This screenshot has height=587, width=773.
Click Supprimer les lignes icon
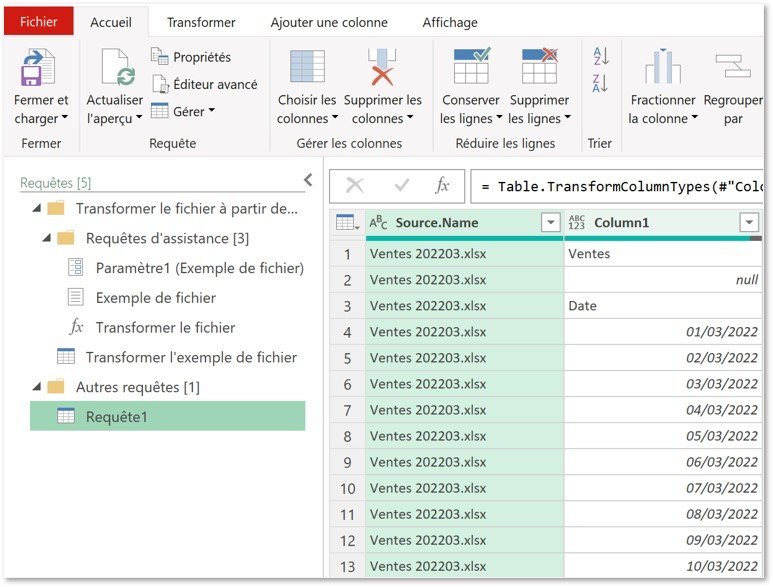coord(540,66)
